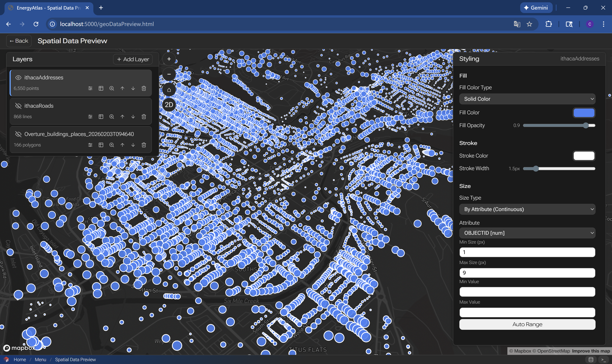Viewport: 612px width, 364px height.
Task: Show the ithacaRoads layer
Action: coord(18,106)
